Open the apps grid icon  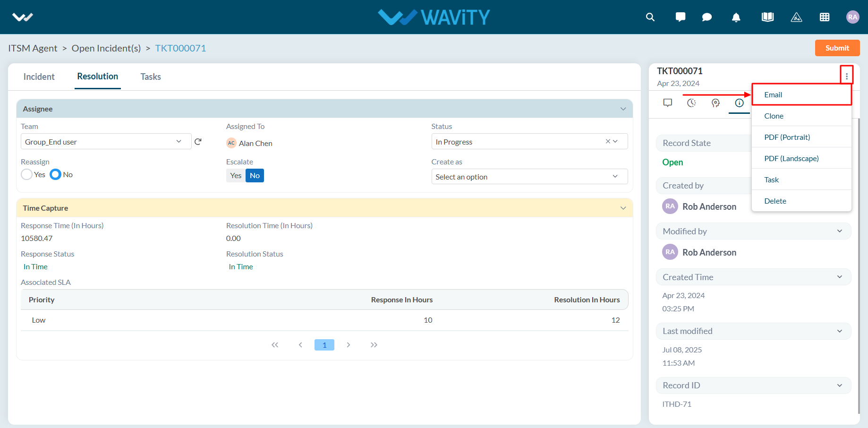tap(825, 17)
